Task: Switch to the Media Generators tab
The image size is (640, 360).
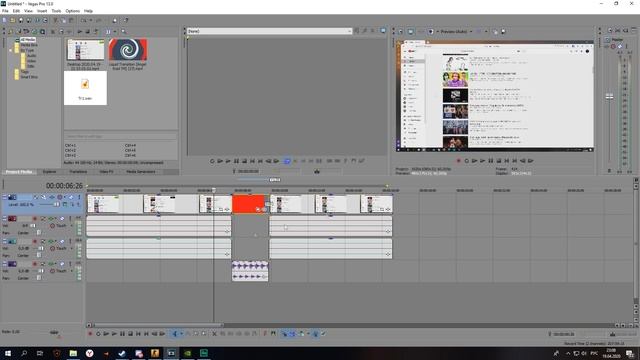Action: [141, 172]
